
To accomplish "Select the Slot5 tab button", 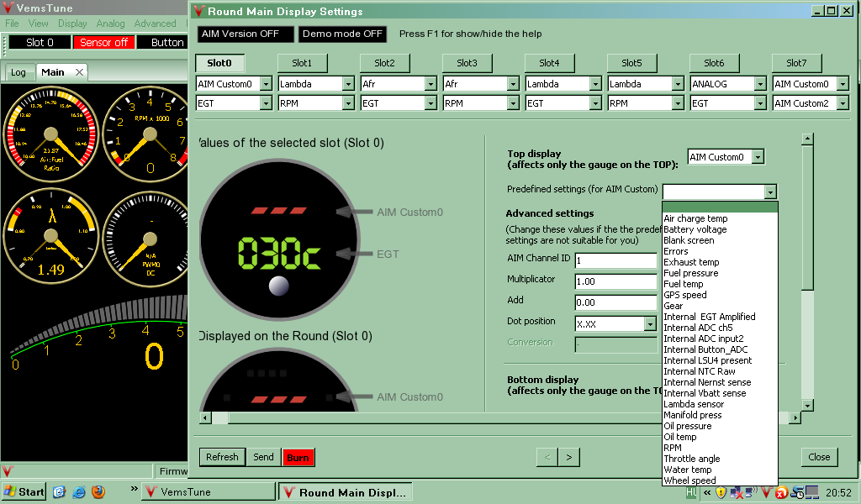I will (631, 63).
